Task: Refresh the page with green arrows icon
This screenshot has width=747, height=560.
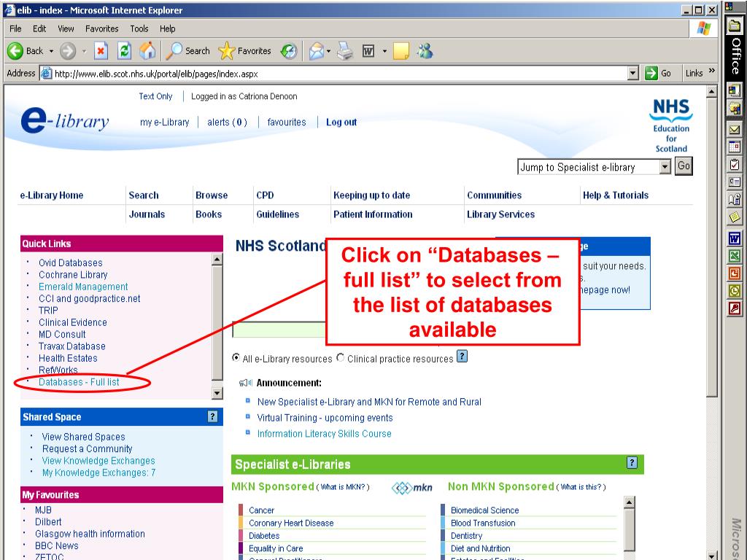Action: (x=124, y=51)
